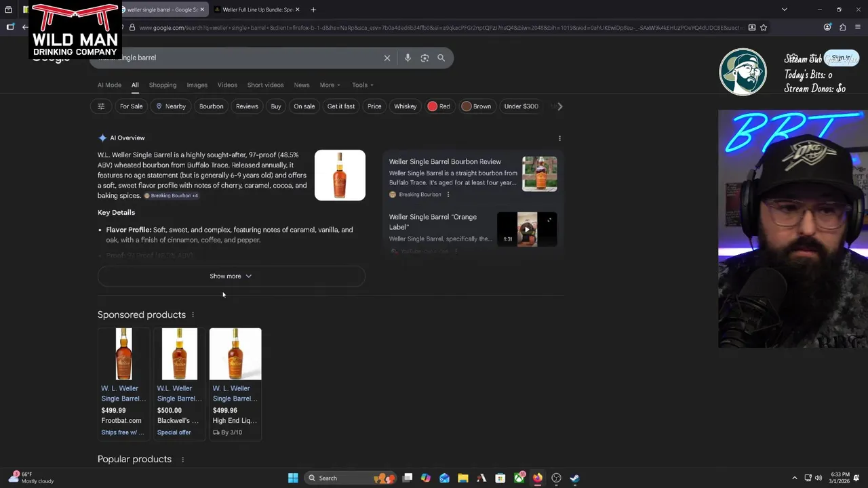Switch to Firefox on taskbar
The image size is (868, 488).
tap(537, 478)
